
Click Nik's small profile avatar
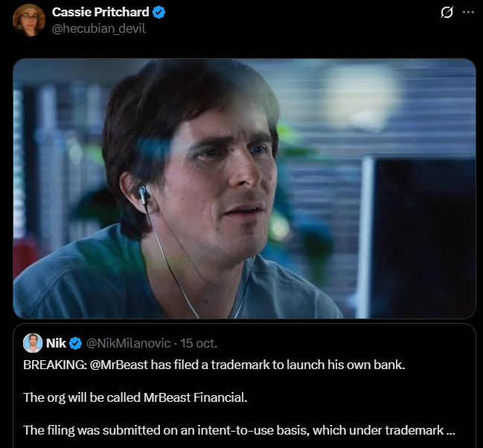[33, 343]
